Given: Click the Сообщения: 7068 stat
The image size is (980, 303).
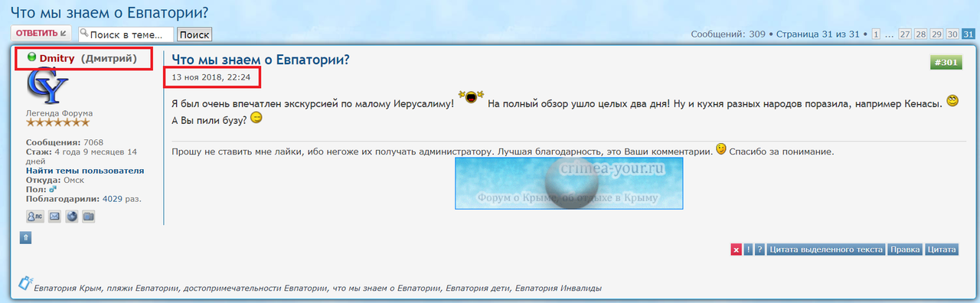Looking at the screenshot, I should coord(64,143).
